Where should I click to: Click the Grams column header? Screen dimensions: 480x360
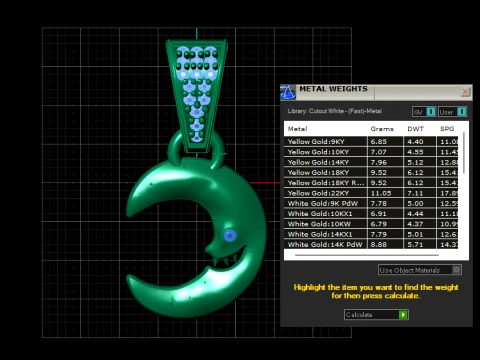pyautogui.click(x=382, y=129)
